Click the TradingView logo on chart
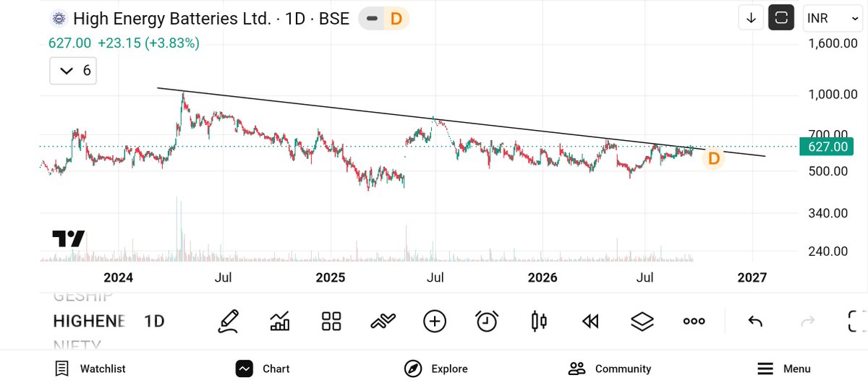Viewport: 868px width, 388px height. 69,238
